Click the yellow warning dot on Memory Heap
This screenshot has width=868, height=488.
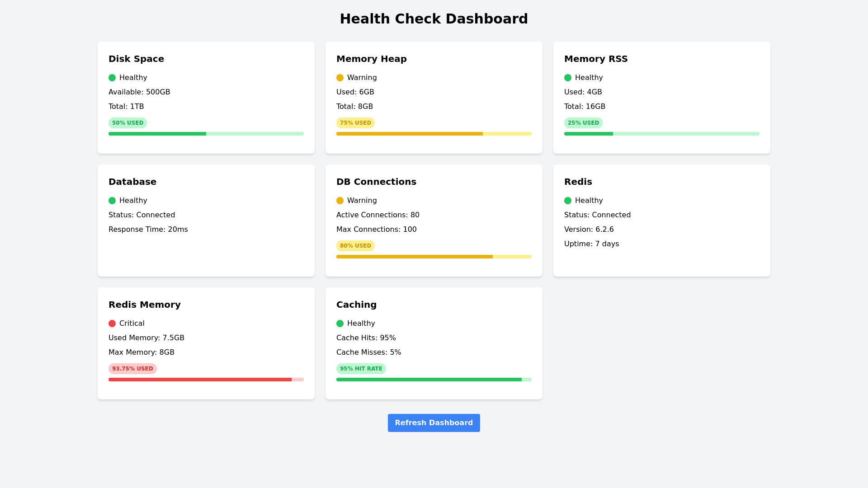pos(340,78)
